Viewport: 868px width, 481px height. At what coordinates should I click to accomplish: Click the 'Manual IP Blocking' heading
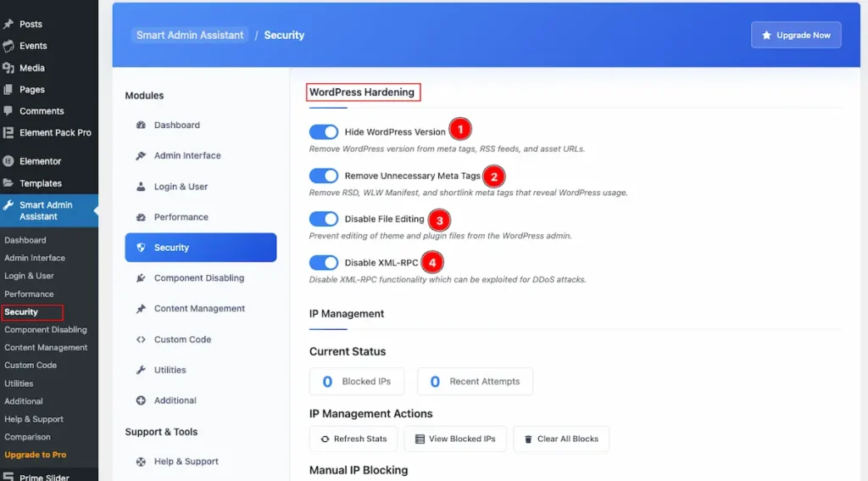(x=359, y=470)
